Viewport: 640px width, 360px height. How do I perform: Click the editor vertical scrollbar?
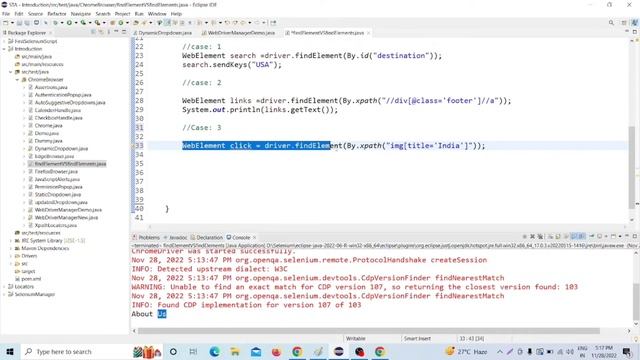pos(632,167)
